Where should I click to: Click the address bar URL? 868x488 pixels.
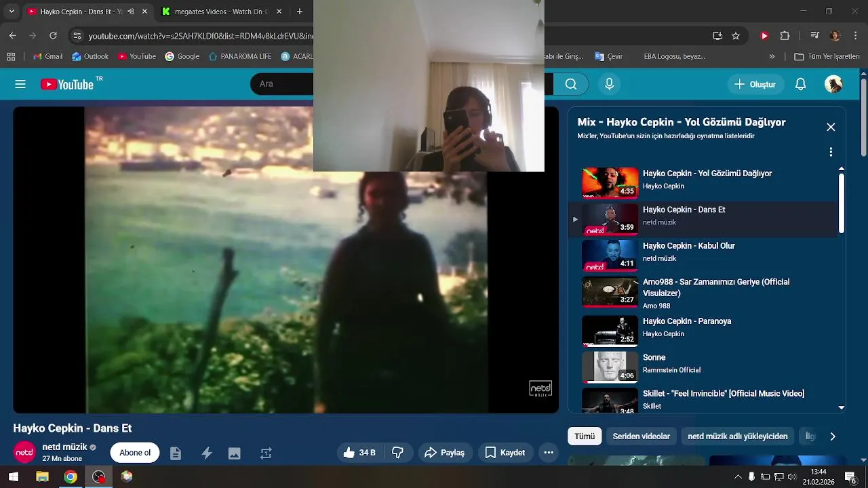click(x=201, y=36)
